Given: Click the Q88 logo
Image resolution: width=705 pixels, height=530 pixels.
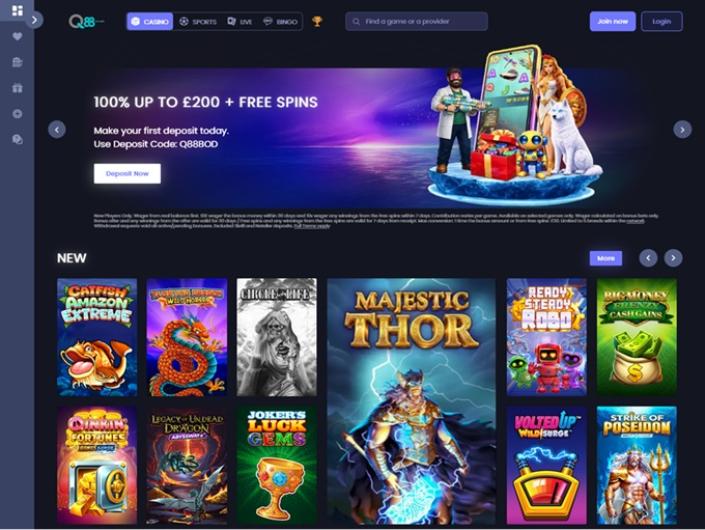Looking at the screenshot, I should coord(86,21).
